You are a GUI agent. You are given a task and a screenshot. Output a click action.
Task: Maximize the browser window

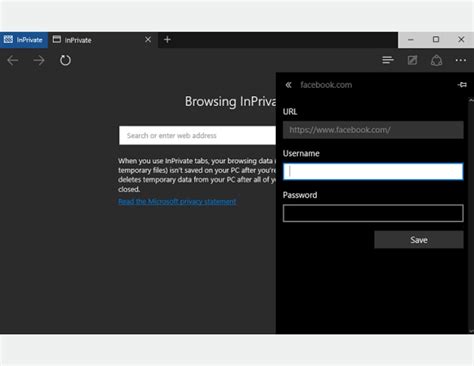click(x=436, y=40)
